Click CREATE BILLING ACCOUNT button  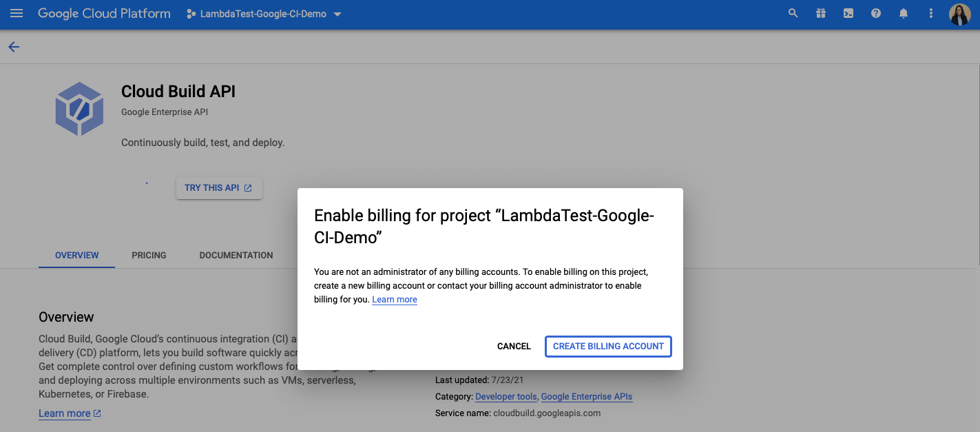(x=608, y=346)
